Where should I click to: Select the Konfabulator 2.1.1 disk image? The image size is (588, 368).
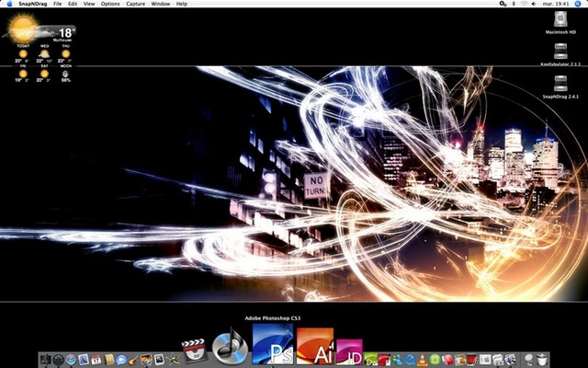tap(560, 55)
